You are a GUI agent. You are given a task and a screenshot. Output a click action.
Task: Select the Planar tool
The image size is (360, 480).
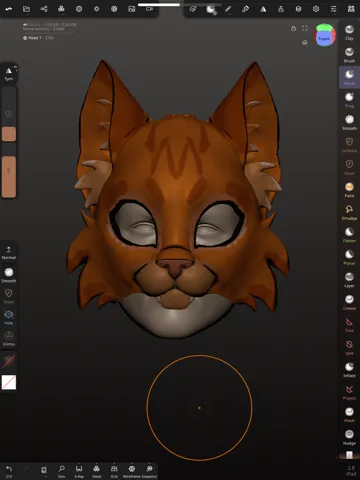[349, 257]
